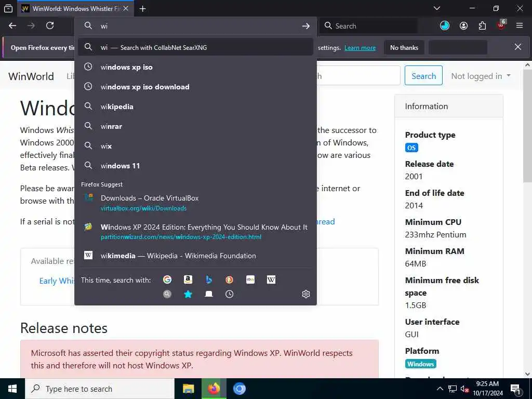Screen dimensions: 532x399
Task: Click the Go arrow in address bar
Action: coord(305,26)
